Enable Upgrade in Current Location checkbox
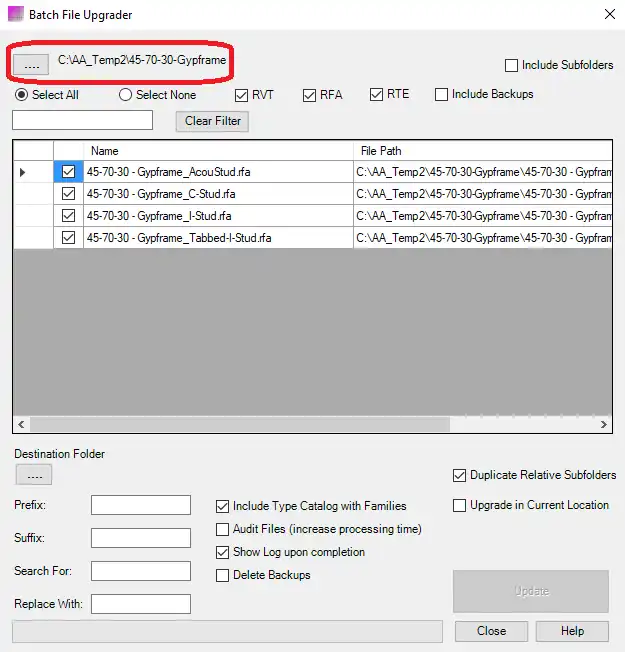 point(459,506)
